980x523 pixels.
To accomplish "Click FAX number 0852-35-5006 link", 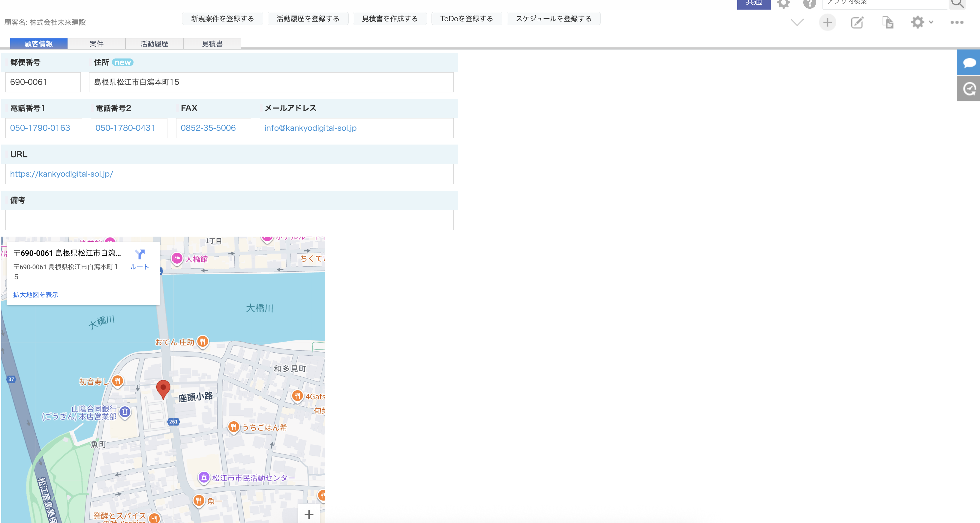I will 208,128.
